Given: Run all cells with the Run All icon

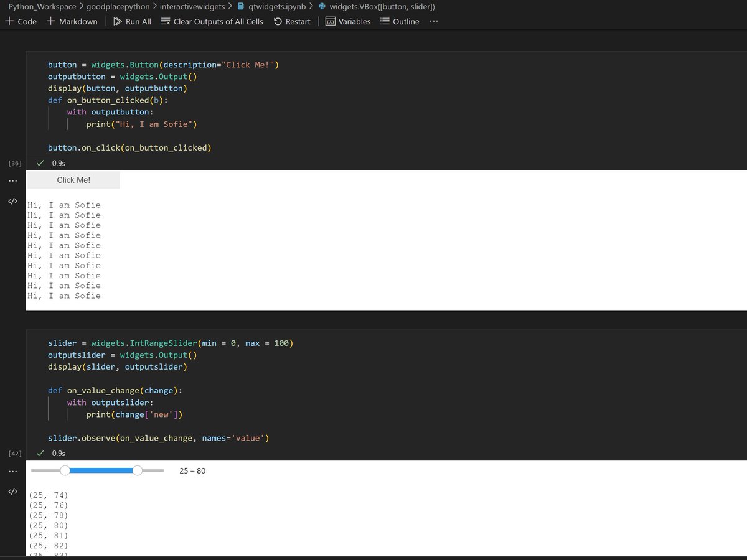Looking at the screenshot, I should click(118, 21).
